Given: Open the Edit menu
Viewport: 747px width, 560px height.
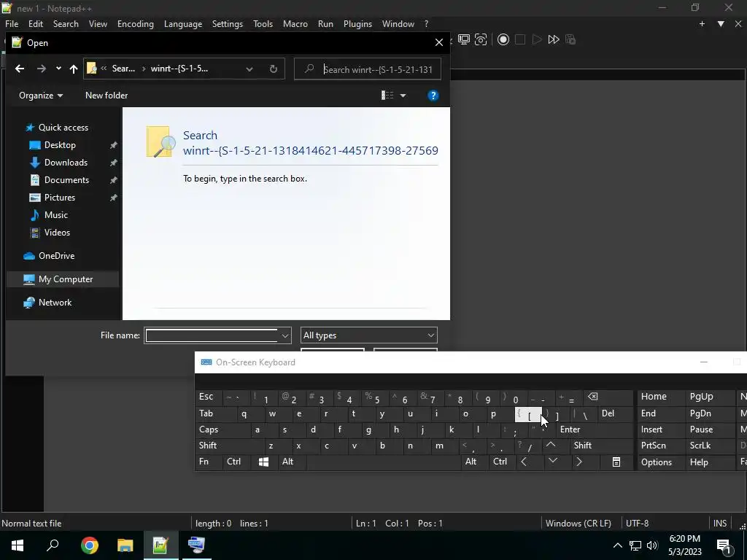Looking at the screenshot, I should (x=36, y=24).
